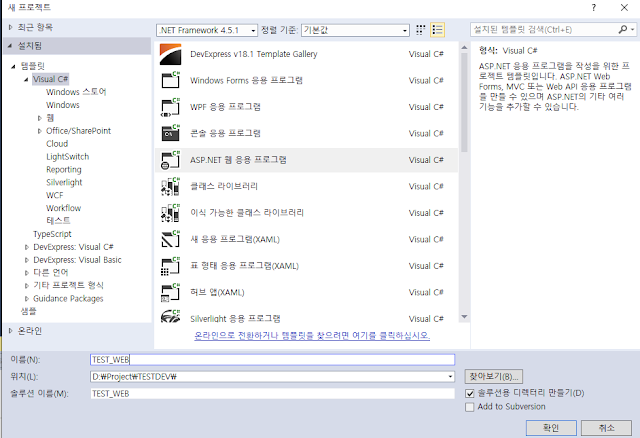Click the installed templates search box
This screenshot has width=640, height=438.
[x=544, y=29]
